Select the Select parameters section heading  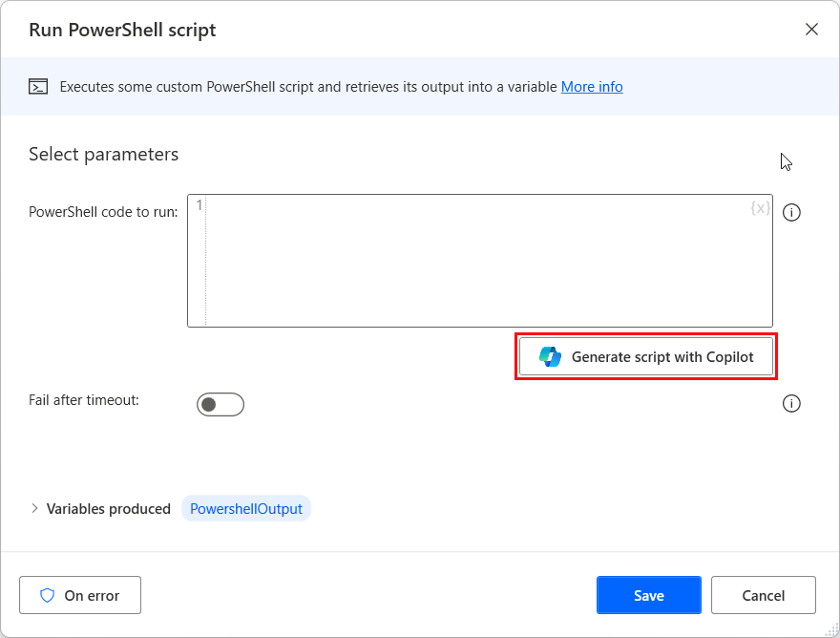click(x=103, y=154)
